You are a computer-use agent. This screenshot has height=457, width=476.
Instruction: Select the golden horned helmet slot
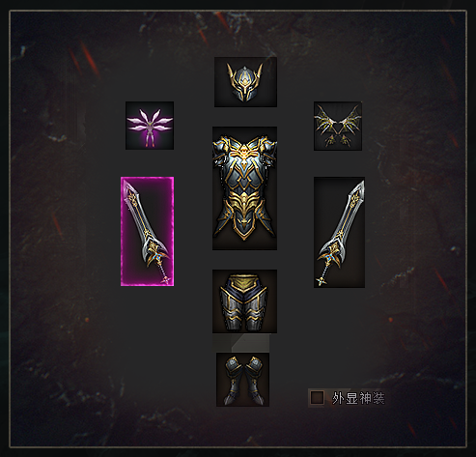[x=245, y=82]
